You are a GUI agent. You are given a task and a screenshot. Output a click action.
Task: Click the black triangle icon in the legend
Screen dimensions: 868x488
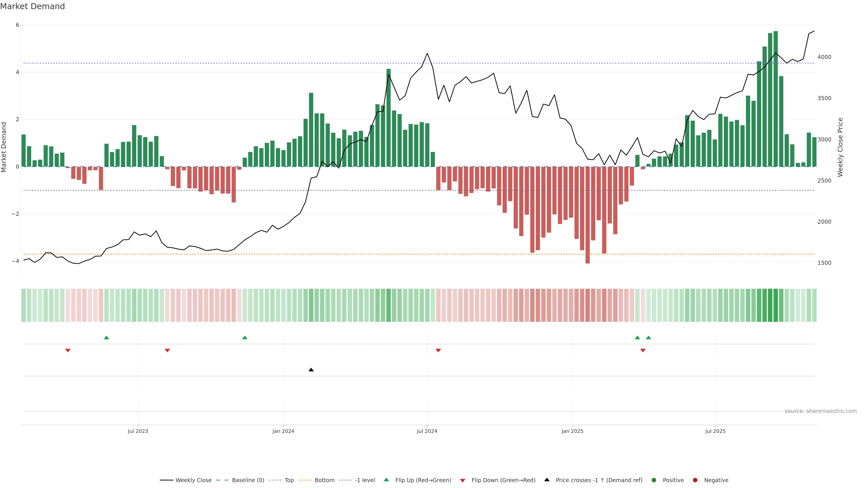547,480
